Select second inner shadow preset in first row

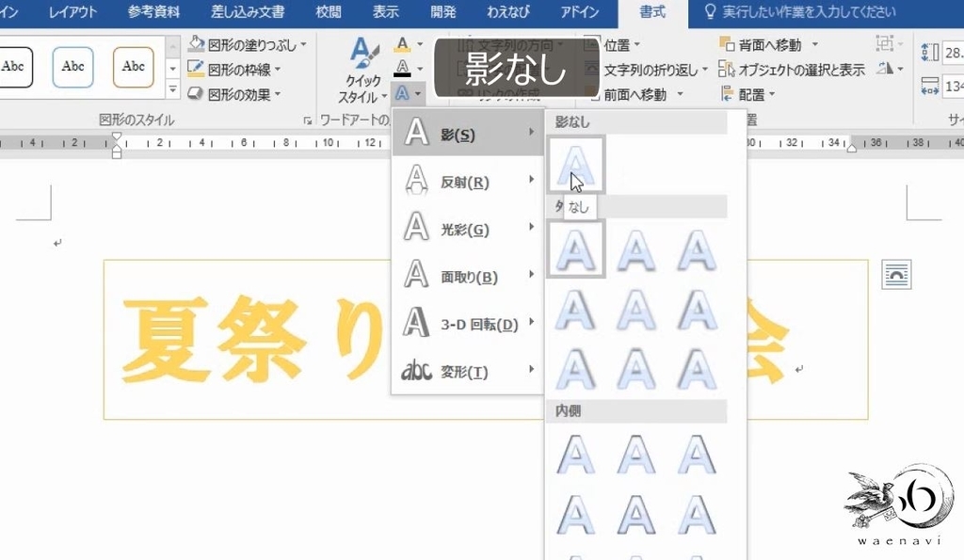636,455
